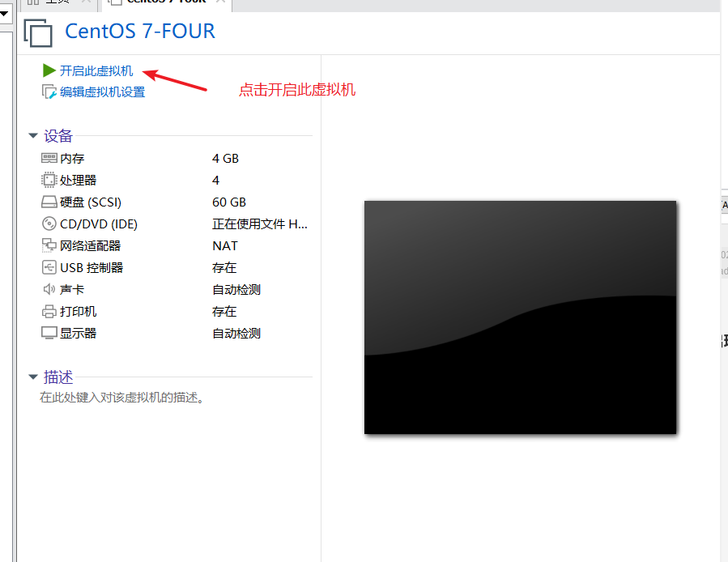Screen dimensions: 728x562
Task: Click the USB controller icon
Action: (49, 267)
